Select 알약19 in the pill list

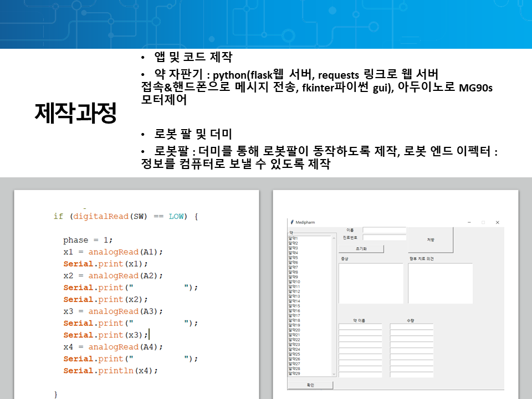(x=294, y=325)
